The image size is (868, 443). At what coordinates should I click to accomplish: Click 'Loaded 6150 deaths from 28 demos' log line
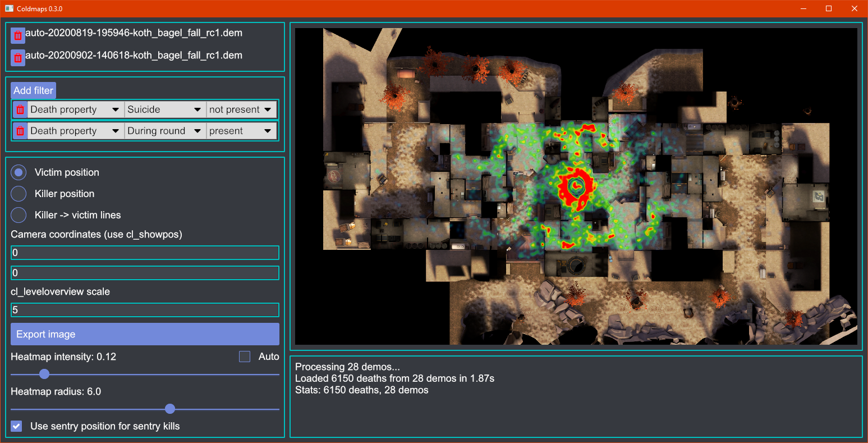(x=394, y=378)
